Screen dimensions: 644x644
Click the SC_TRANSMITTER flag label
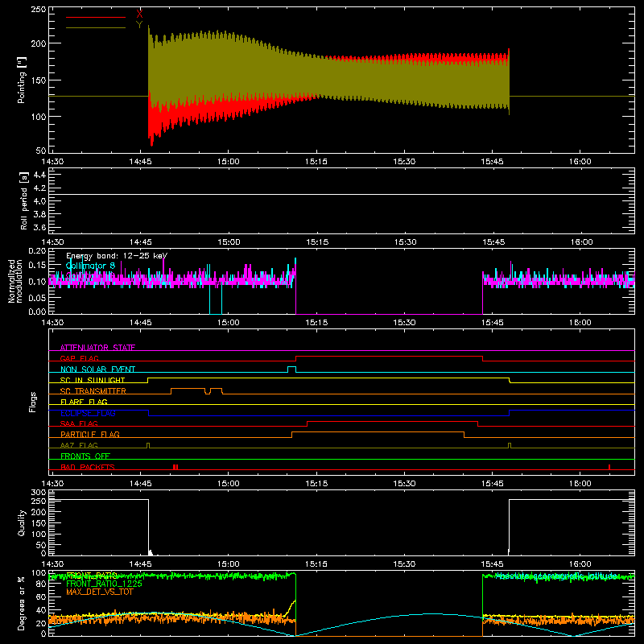click(x=93, y=391)
